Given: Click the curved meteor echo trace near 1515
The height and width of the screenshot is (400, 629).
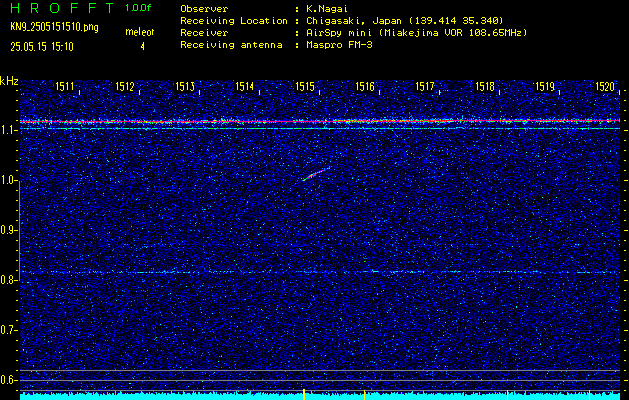Looking at the screenshot, I should pos(317,174).
